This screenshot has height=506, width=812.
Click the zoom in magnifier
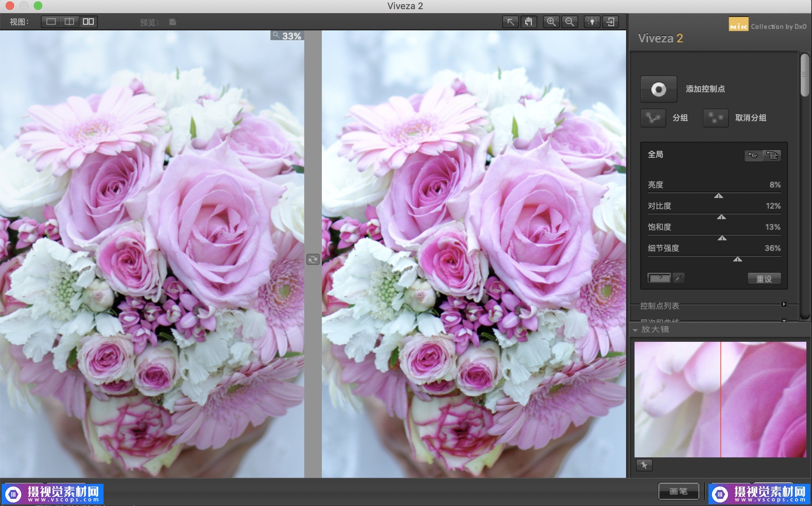pos(551,22)
